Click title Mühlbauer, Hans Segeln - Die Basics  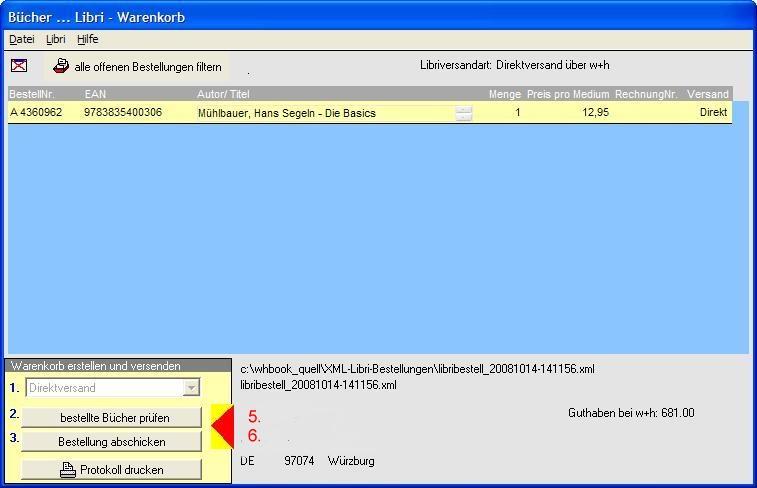(287, 113)
